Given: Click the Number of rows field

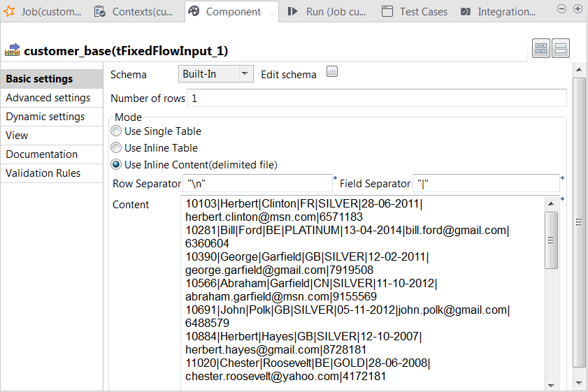Looking at the screenshot, I should pyautogui.click(x=376, y=99).
